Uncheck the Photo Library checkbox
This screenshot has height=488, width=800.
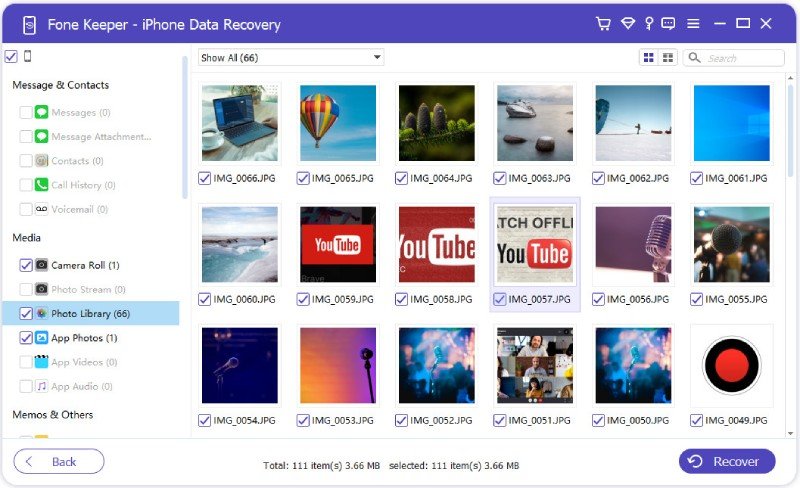click(26, 313)
